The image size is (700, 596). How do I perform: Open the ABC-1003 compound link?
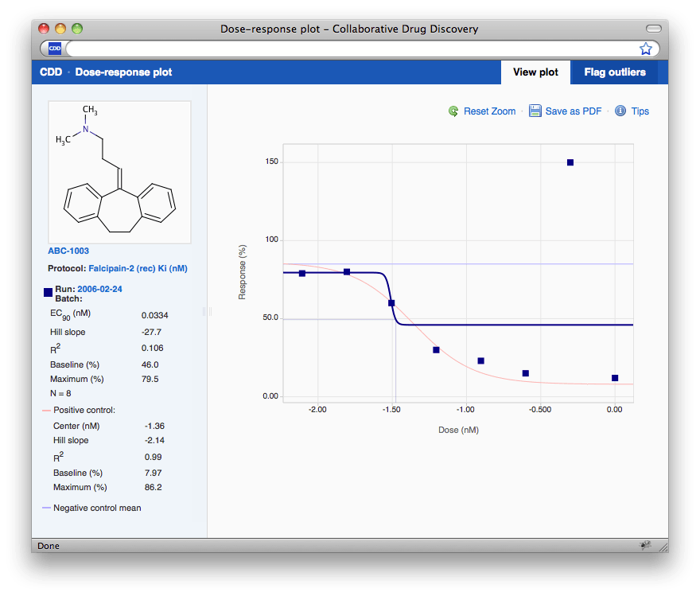click(x=70, y=250)
